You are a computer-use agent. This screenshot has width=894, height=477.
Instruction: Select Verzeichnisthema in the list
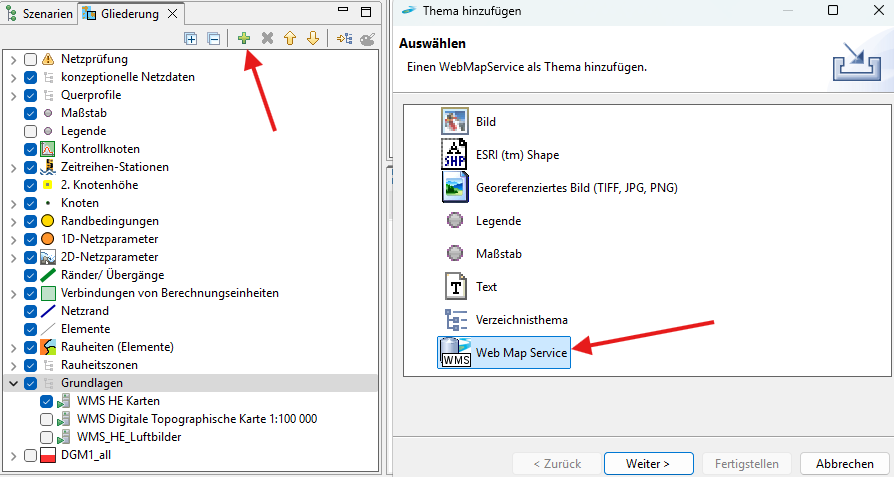click(521, 320)
